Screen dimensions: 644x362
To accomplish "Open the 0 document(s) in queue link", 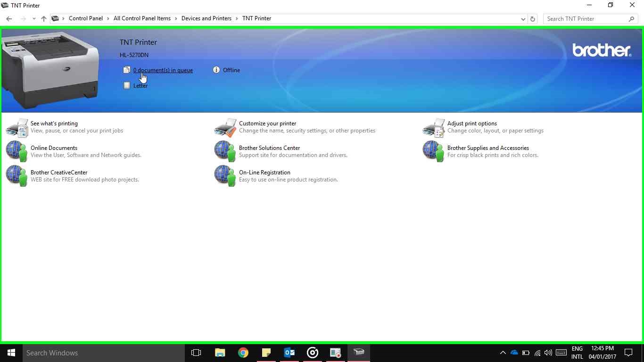I will [x=163, y=70].
